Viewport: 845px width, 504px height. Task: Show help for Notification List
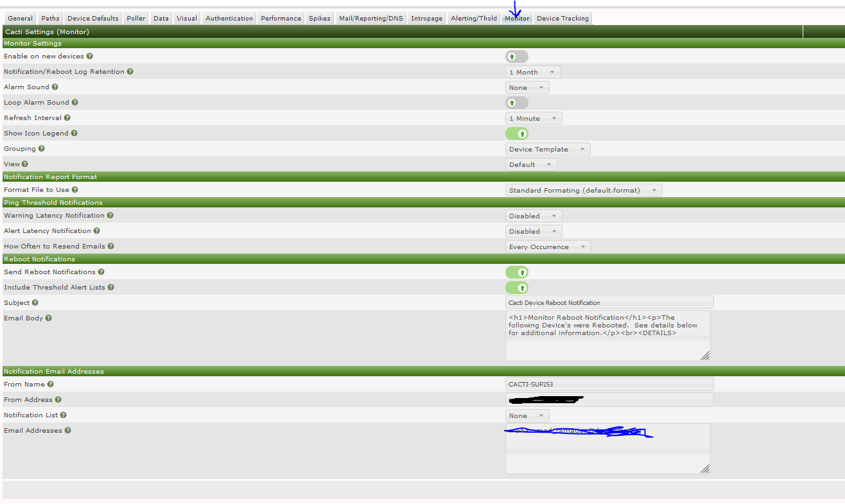pos(63,415)
